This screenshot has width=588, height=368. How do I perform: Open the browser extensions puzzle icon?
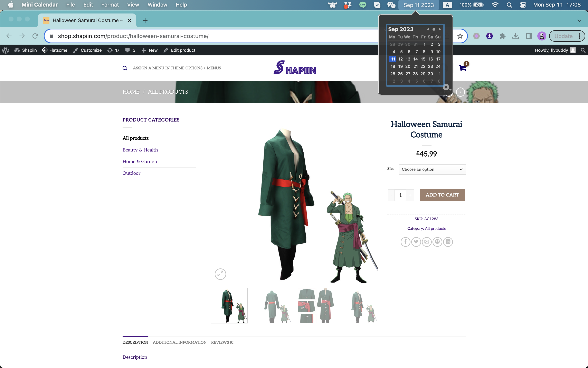[x=502, y=36]
